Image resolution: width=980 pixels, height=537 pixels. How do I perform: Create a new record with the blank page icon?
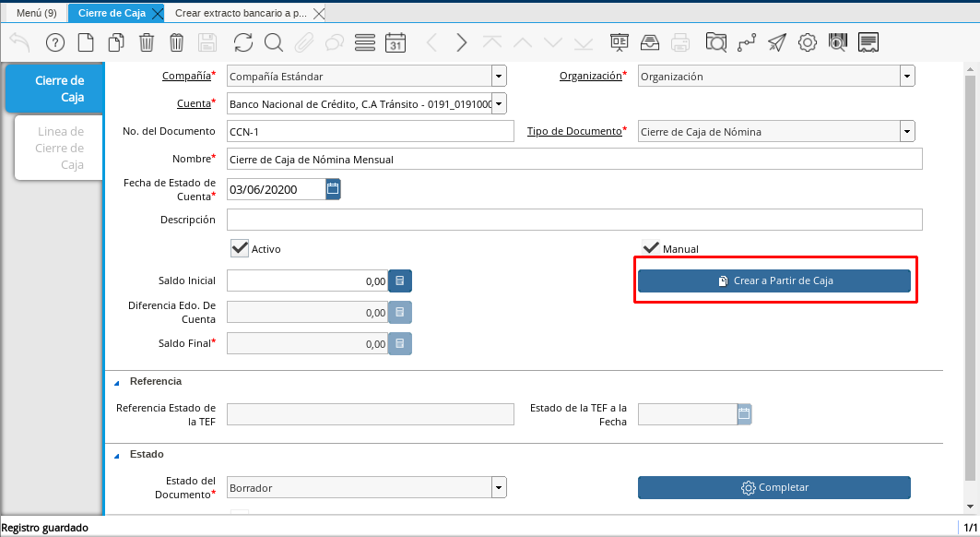(x=86, y=42)
